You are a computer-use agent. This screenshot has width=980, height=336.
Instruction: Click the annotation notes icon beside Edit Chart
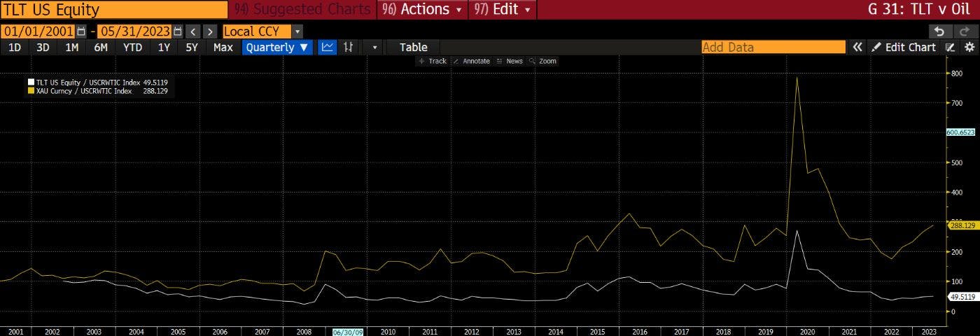pyautogui.click(x=950, y=47)
